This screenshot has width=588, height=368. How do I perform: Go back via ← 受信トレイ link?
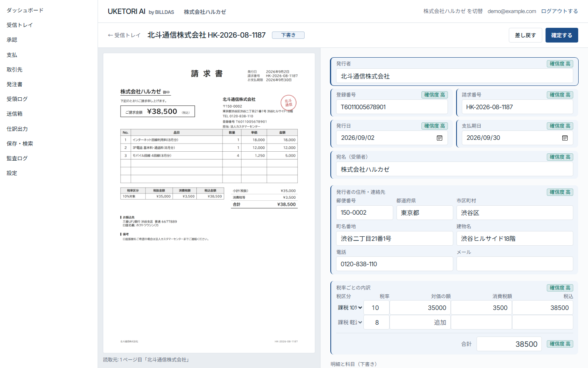pyautogui.click(x=124, y=35)
